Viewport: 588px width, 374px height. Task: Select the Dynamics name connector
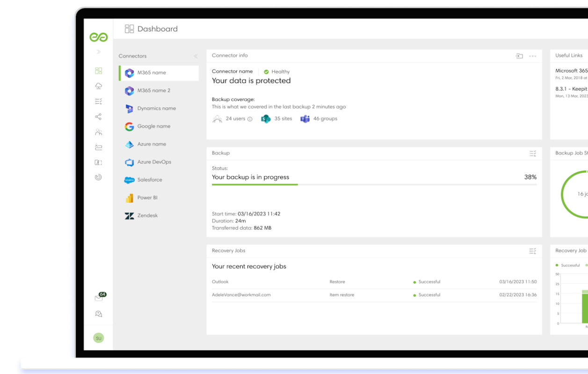point(159,108)
